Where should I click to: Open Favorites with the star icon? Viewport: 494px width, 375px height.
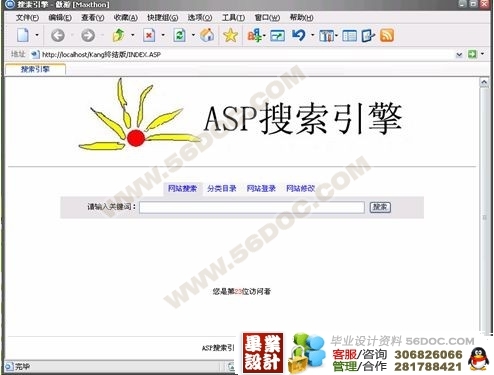coord(230,35)
